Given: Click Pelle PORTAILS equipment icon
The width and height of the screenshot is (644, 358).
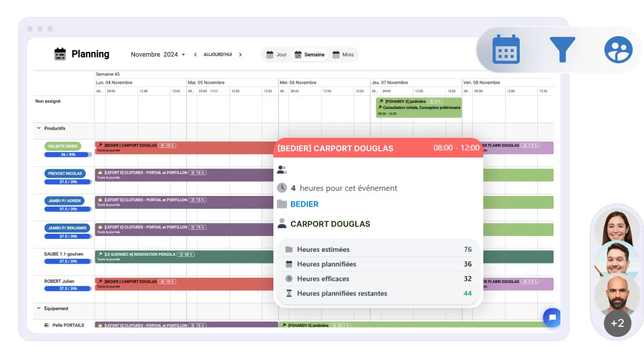Looking at the screenshot, I should coord(47,325).
